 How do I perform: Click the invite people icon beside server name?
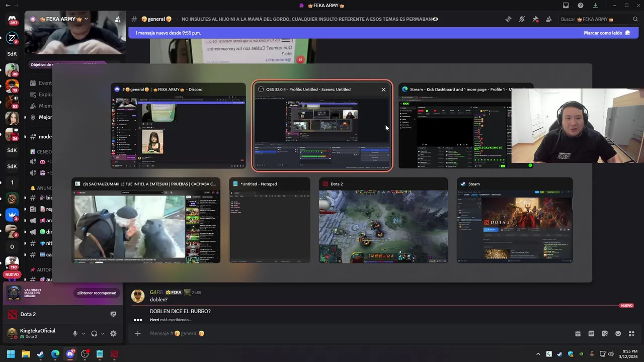(118, 19)
